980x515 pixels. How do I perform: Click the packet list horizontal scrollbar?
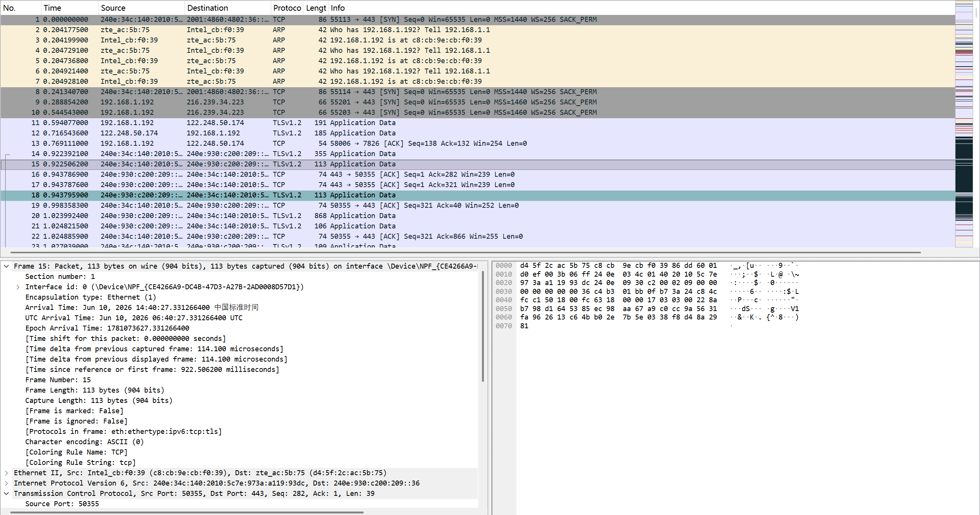pyautogui.click(x=465, y=253)
